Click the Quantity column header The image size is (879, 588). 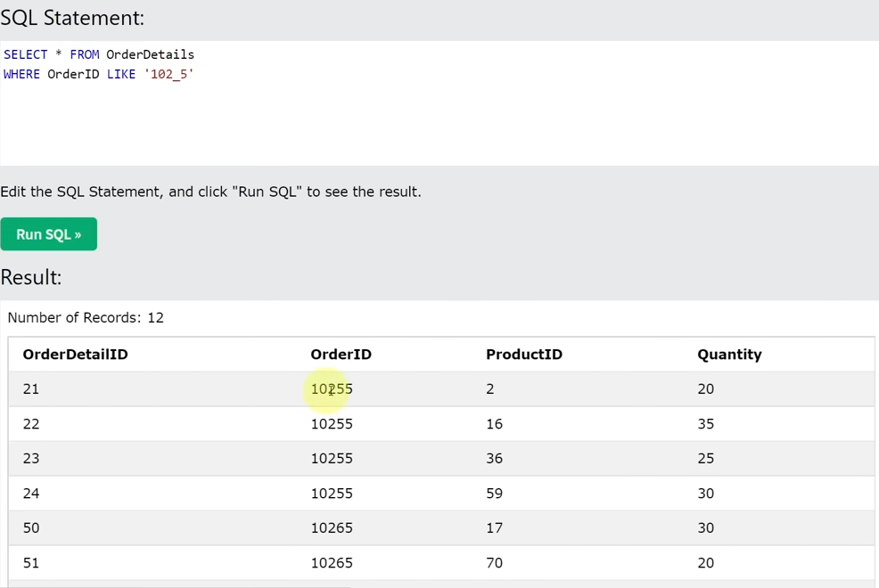point(729,355)
